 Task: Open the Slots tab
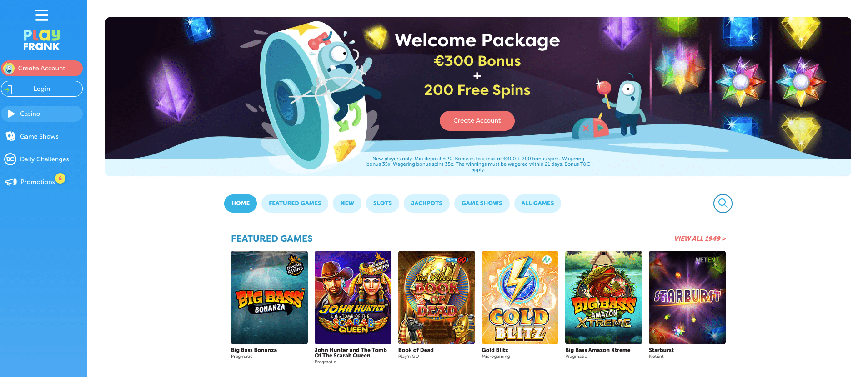tap(382, 203)
